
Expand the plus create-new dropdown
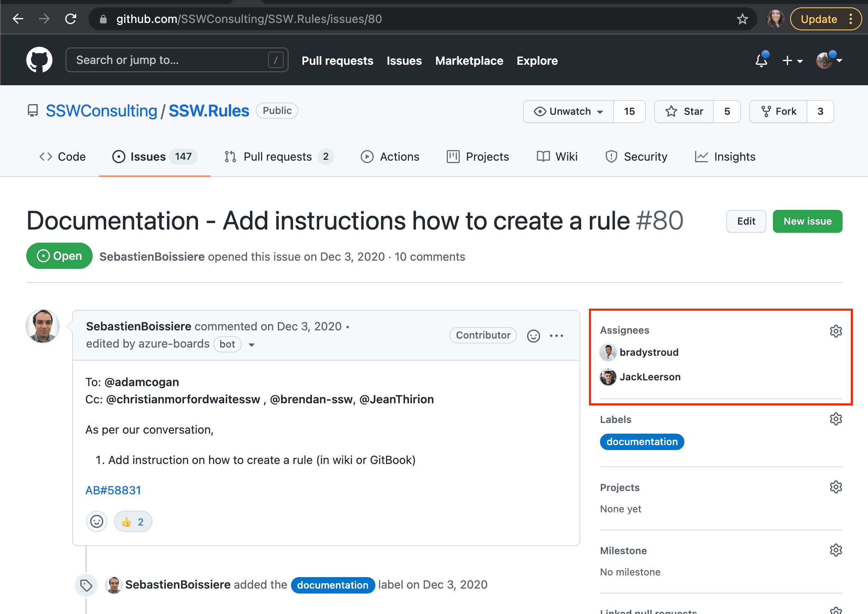792,61
